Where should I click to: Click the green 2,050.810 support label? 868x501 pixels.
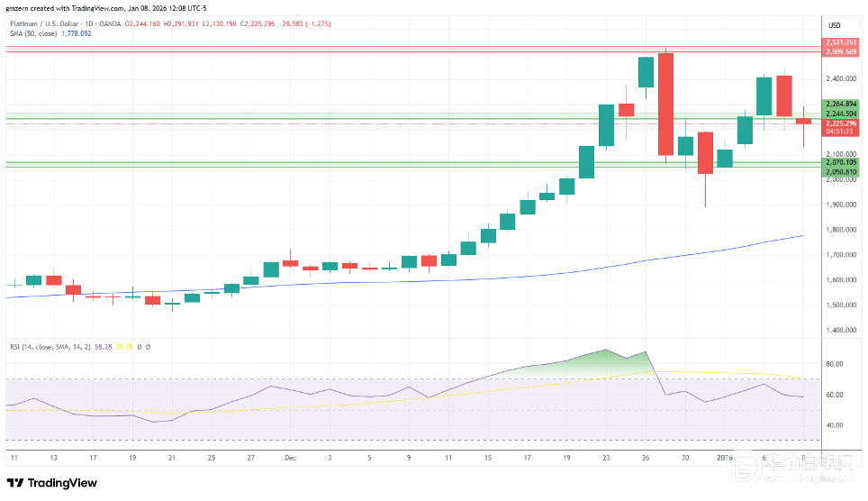pos(841,171)
